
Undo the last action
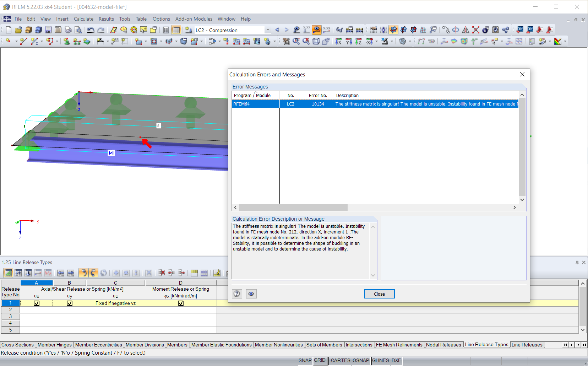click(x=91, y=30)
